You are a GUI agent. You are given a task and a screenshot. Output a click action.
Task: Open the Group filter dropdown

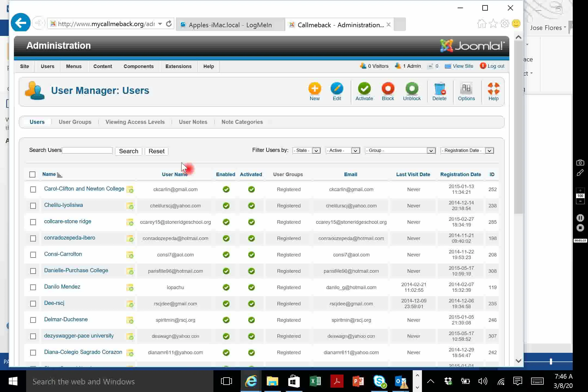tap(400, 151)
